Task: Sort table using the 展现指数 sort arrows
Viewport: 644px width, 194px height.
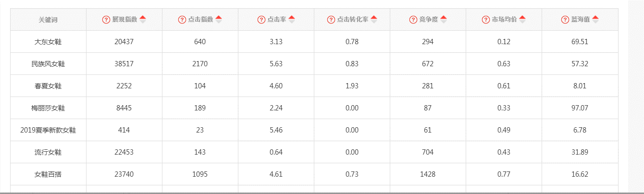Action: (143, 20)
